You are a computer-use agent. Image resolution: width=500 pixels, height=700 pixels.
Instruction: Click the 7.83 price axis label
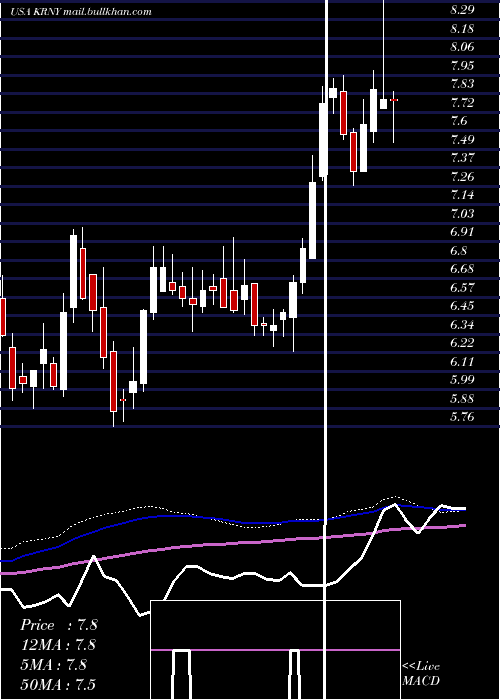coord(462,84)
